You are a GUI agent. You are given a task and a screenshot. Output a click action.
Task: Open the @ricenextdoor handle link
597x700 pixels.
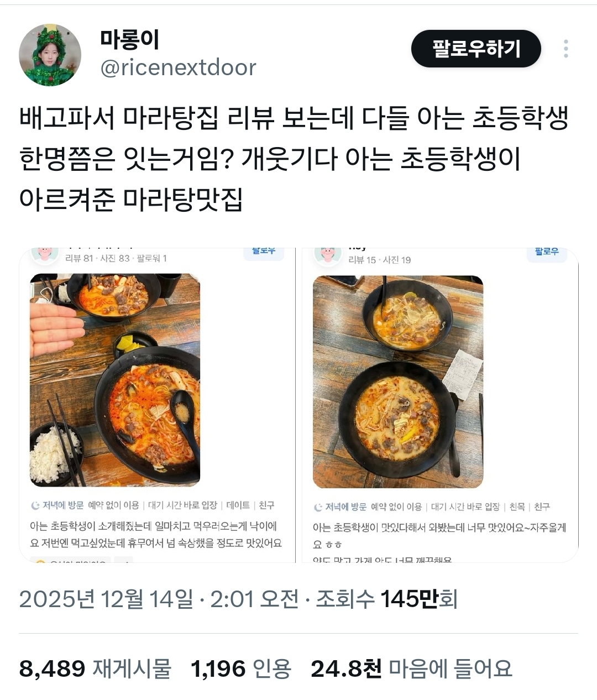[178, 67]
